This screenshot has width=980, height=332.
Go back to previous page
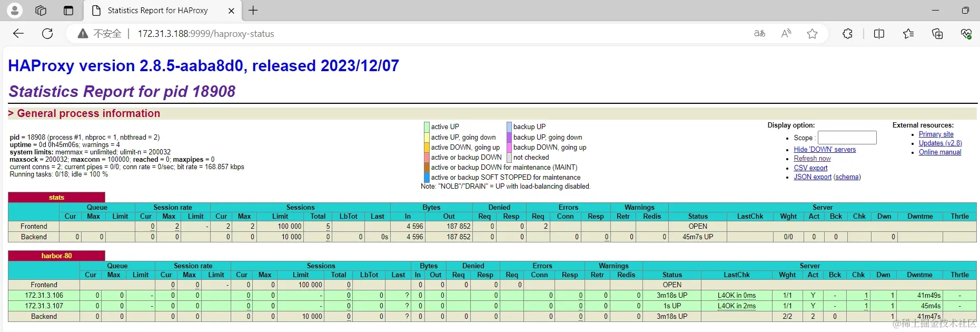coord(18,34)
